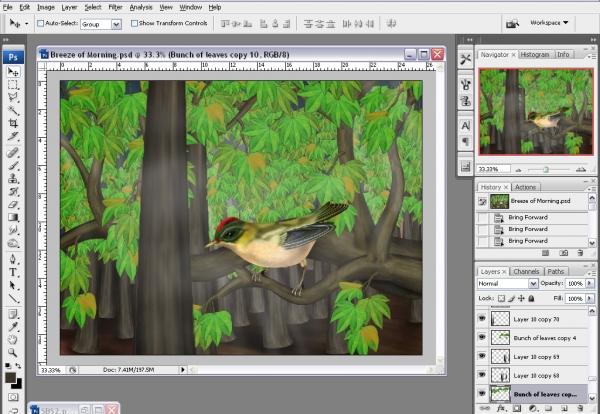
Task: Select the Zoom tool
Action: click(13, 352)
